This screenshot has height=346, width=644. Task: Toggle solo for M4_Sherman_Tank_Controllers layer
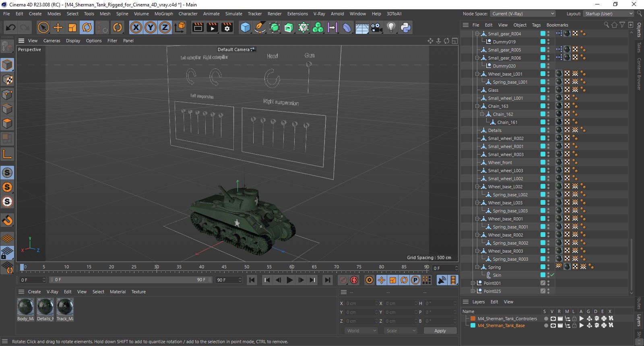click(x=546, y=319)
